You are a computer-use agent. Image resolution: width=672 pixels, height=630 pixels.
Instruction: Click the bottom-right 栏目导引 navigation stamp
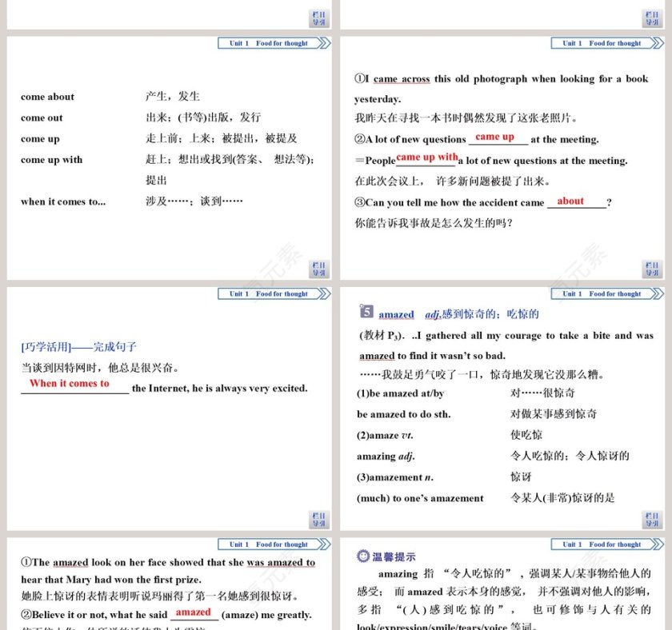tap(653, 521)
